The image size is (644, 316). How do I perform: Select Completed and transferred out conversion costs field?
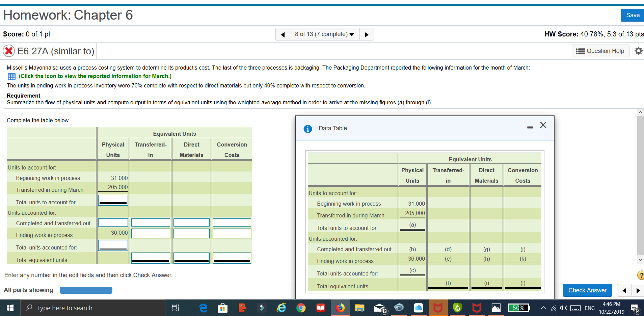tap(232, 222)
